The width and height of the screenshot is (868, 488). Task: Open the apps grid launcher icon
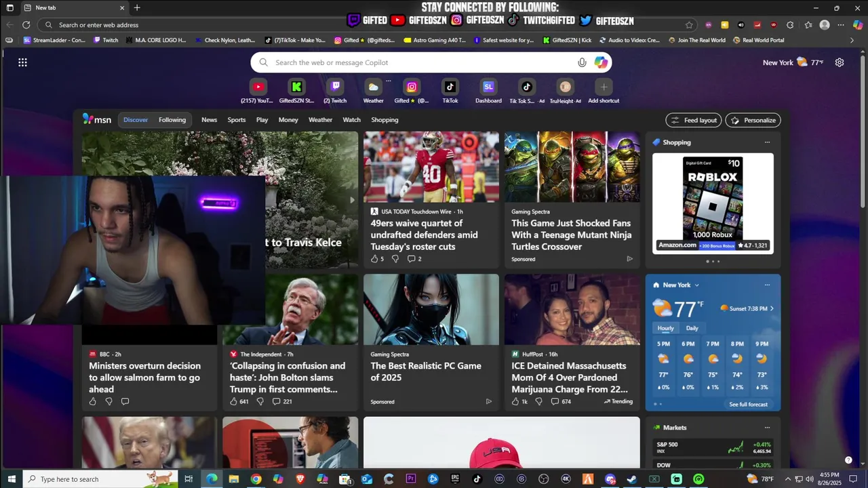coord(22,62)
